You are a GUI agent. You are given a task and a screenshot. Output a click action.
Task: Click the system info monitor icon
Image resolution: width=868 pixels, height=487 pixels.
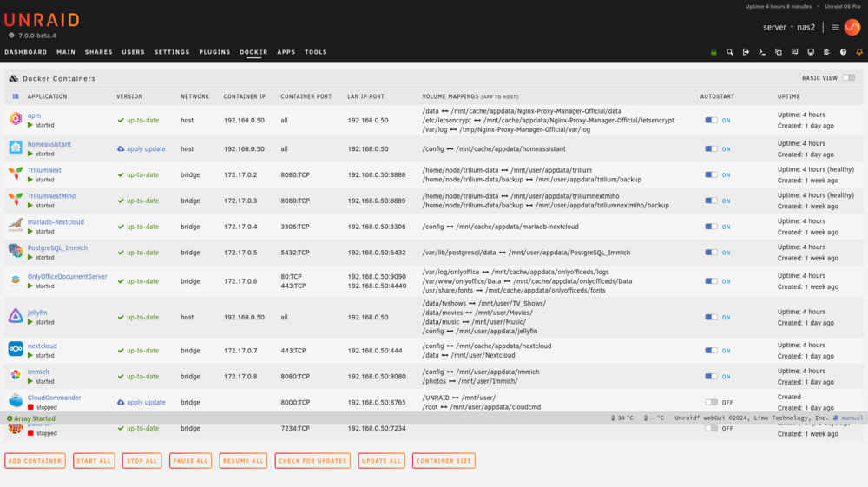click(811, 52)
